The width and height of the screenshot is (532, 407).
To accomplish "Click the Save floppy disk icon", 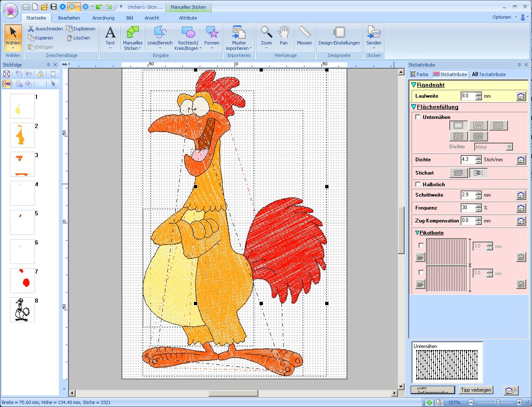I will (x=54, y=7).
